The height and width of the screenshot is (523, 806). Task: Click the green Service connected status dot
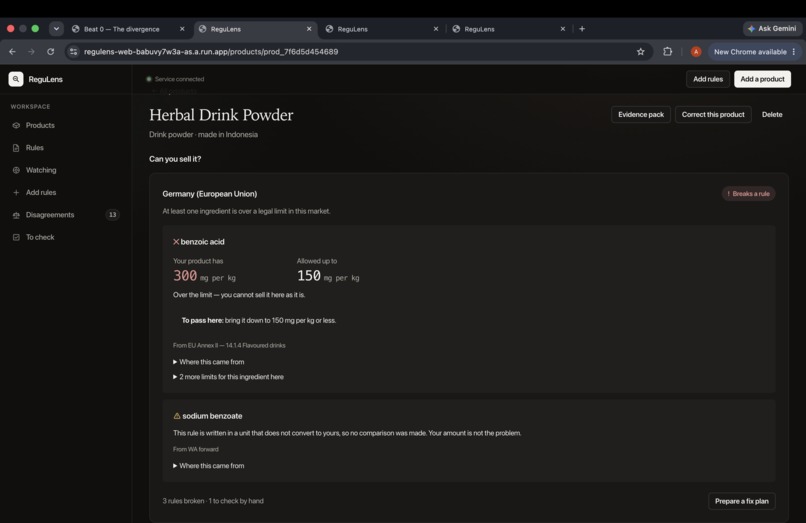click(149, 79)
